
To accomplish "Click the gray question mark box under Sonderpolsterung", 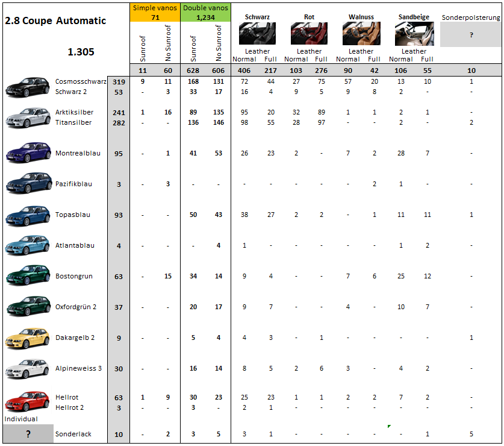I will 470,34.
